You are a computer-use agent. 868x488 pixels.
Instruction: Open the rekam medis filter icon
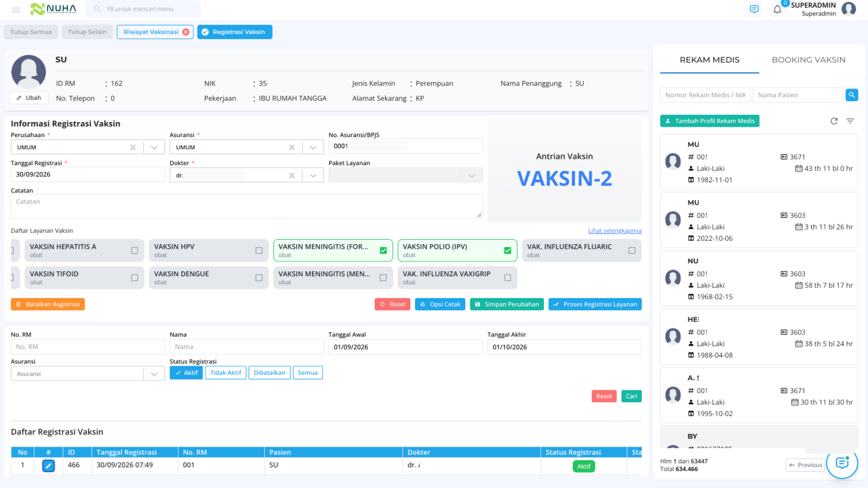(x=850, y=121)
